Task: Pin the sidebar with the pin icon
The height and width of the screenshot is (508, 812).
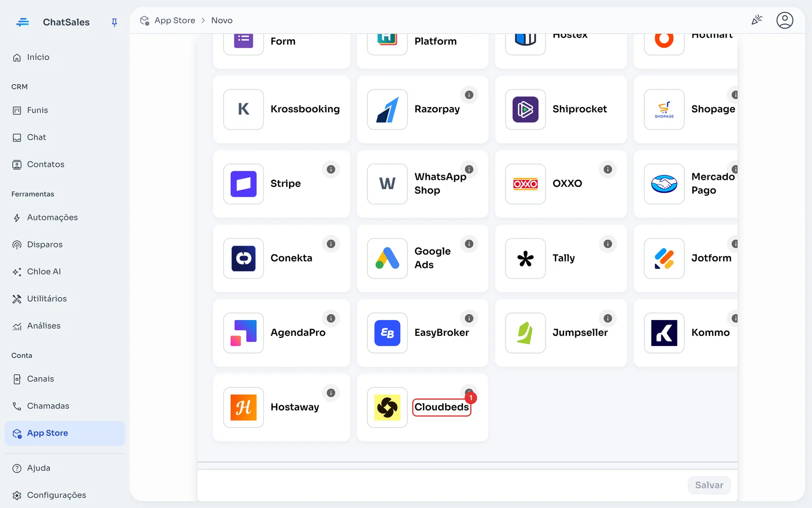Action: point(114,22)
